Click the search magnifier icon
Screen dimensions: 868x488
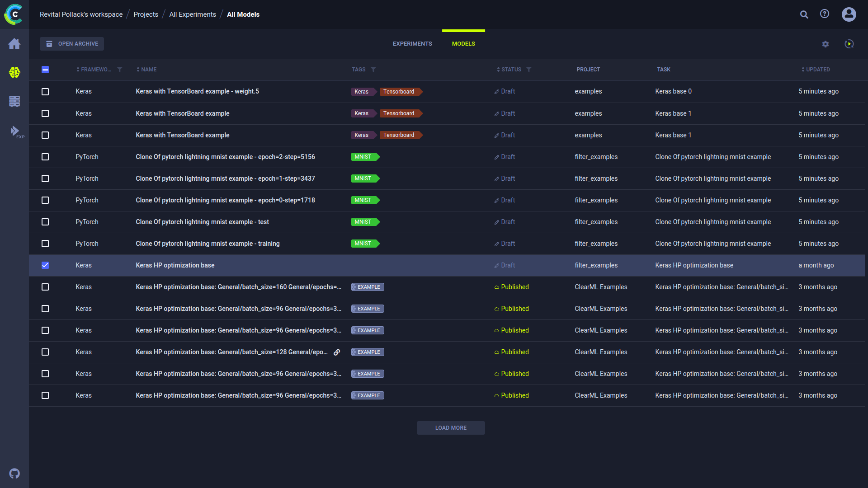point(804,14)
